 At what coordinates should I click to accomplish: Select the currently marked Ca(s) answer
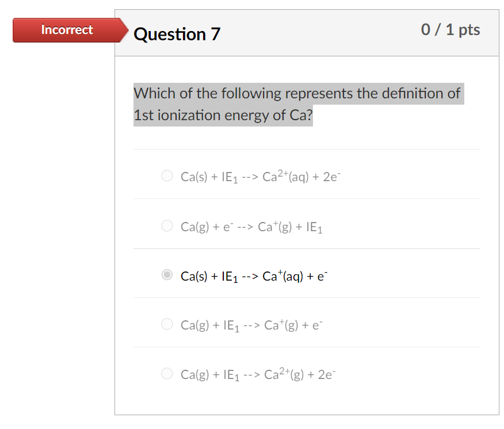pos(167,275)
